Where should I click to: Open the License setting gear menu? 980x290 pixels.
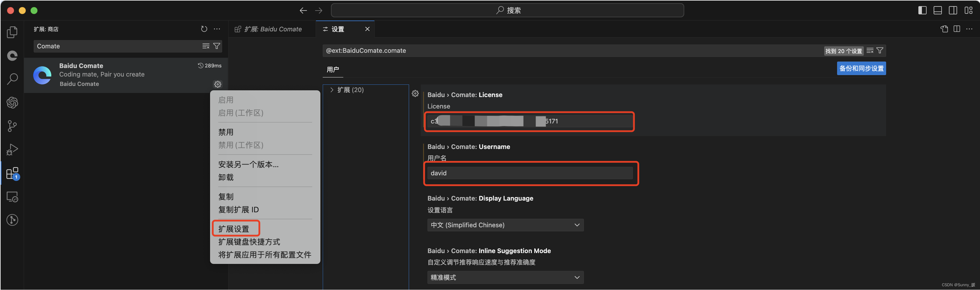[x=415, y=94]
